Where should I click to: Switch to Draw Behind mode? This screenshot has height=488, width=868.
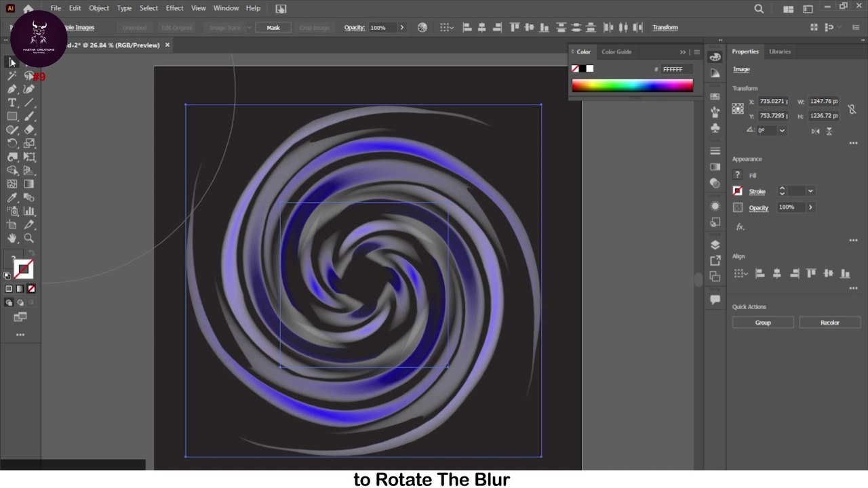tap(20, 302)
